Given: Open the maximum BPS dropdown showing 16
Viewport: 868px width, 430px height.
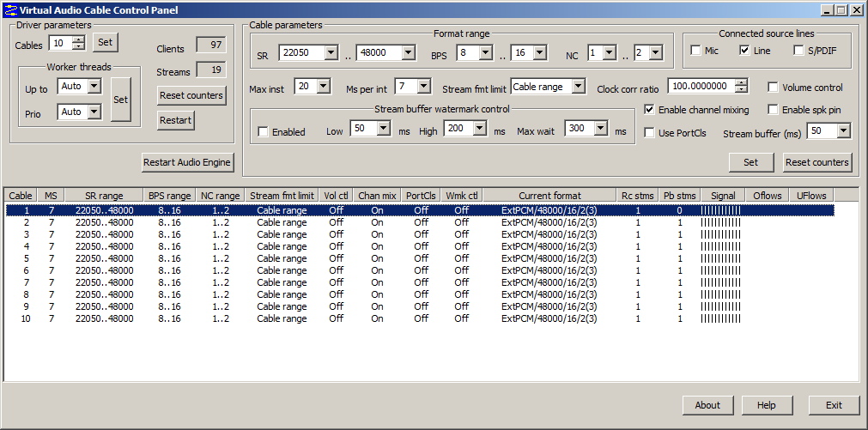Looking at the screenshot, I should click(540, 53).
